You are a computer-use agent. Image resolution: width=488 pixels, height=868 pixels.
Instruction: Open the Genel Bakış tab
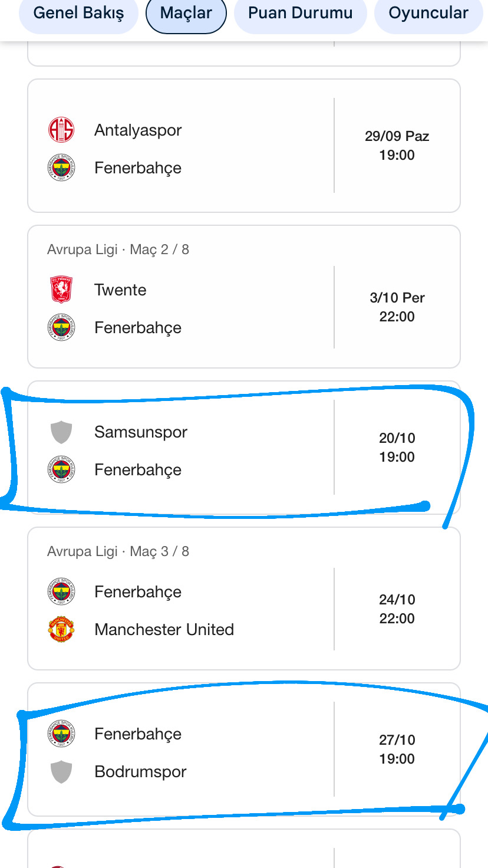pyautogui.click(x=78, y=14)
